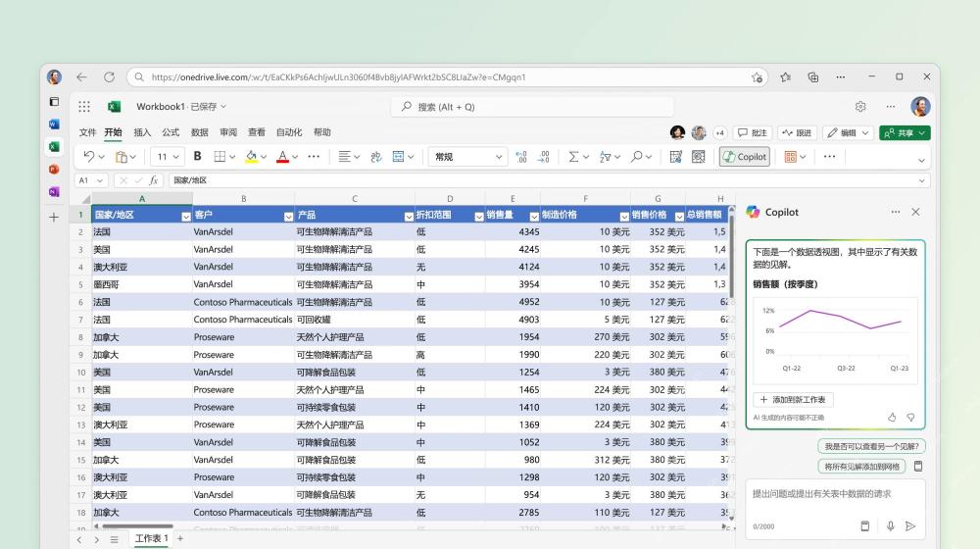
Task: Click the AutoSum sigma icon
Action: (573, 157)
